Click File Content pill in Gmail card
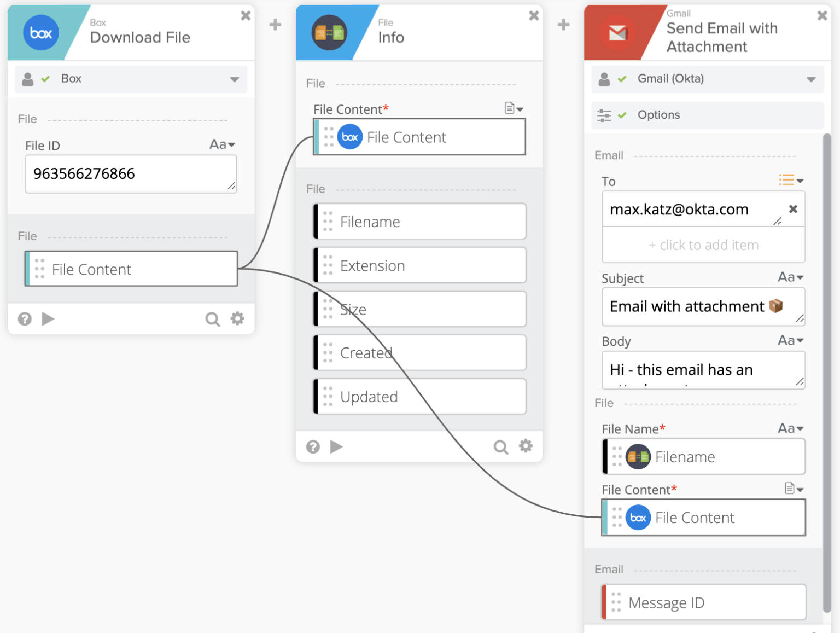Viewport: 840px width, 633px height. (x=703, y=518)
